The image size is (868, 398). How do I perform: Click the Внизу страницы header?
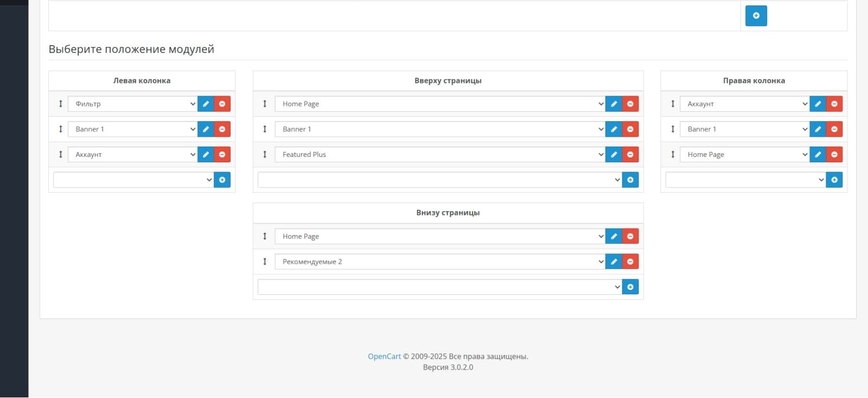[x=448, y=213]
